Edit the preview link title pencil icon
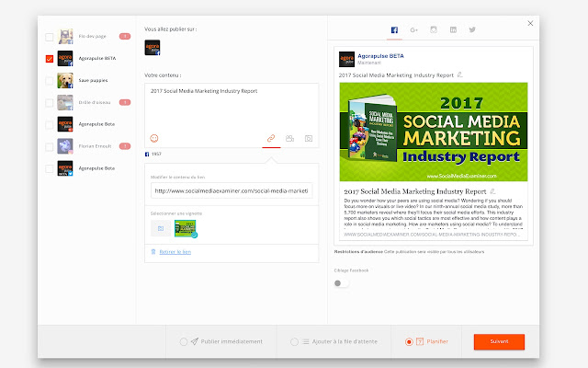The image size is (588, 368). [x=492, y=191]
